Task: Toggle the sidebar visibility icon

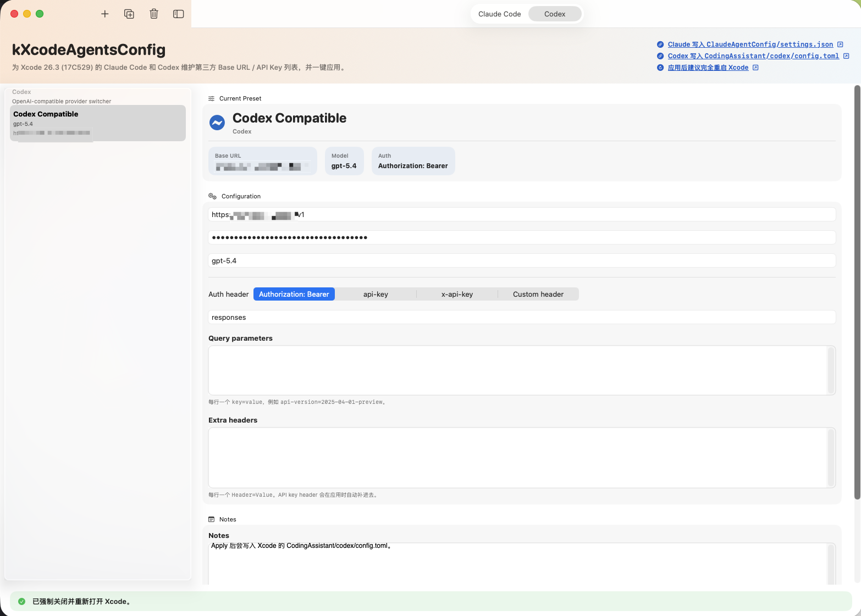Action: point(179,14)
